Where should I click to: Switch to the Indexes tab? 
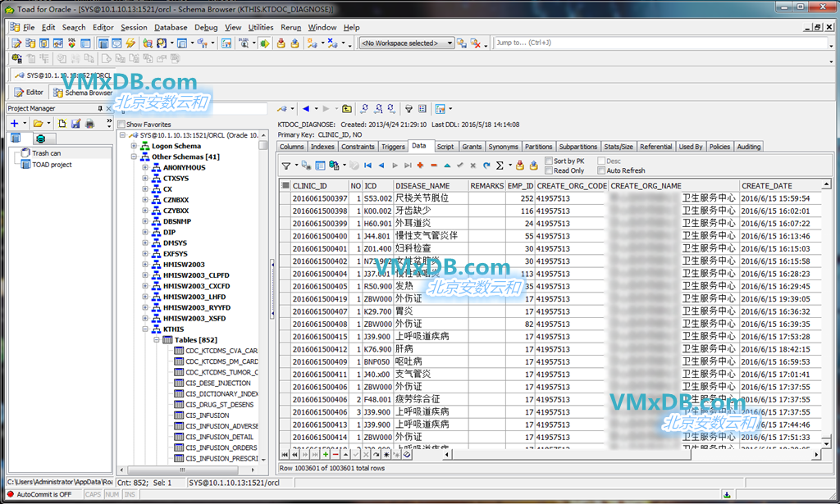322,147
